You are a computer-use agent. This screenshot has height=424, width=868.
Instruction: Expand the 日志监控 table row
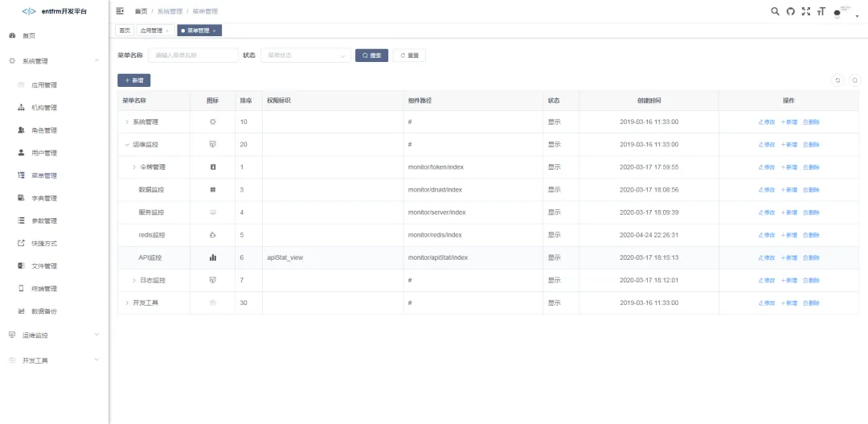click(x=134, y=281)
